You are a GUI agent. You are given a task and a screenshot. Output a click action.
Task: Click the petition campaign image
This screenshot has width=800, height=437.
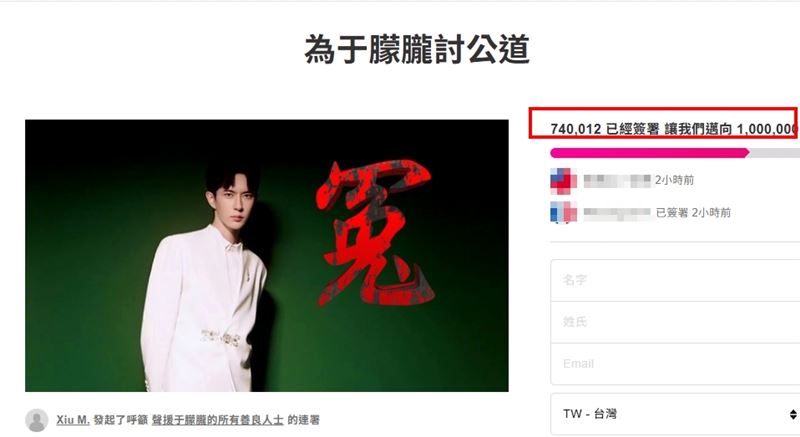pyautogui.click(x=267, y=255)
